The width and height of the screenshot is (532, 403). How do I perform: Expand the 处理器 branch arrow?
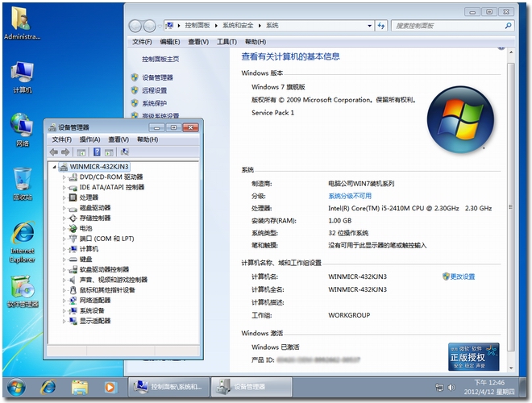pyautogui.click(x=64, y=197)
